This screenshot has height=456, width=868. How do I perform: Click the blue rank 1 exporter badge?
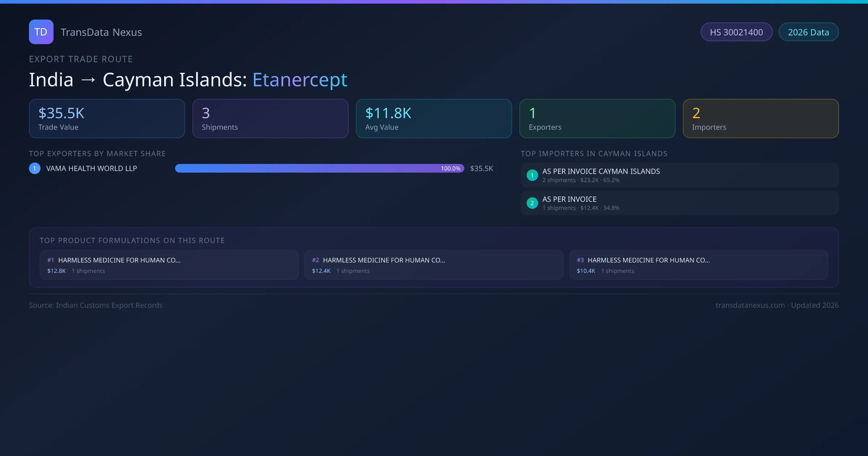[35, 168]
